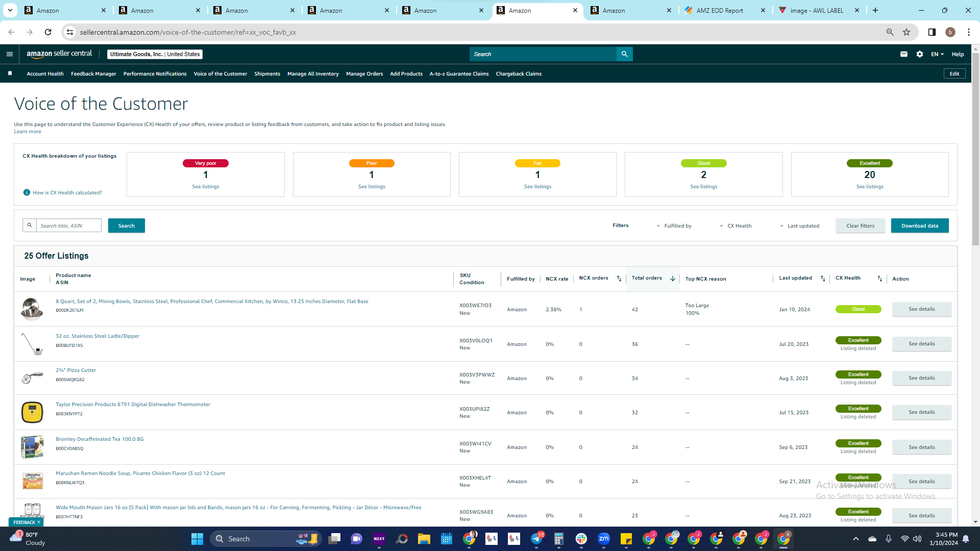Click the Edit favorites button
The width and height of the screenshot is (980, 551).
tap(954, 74)
